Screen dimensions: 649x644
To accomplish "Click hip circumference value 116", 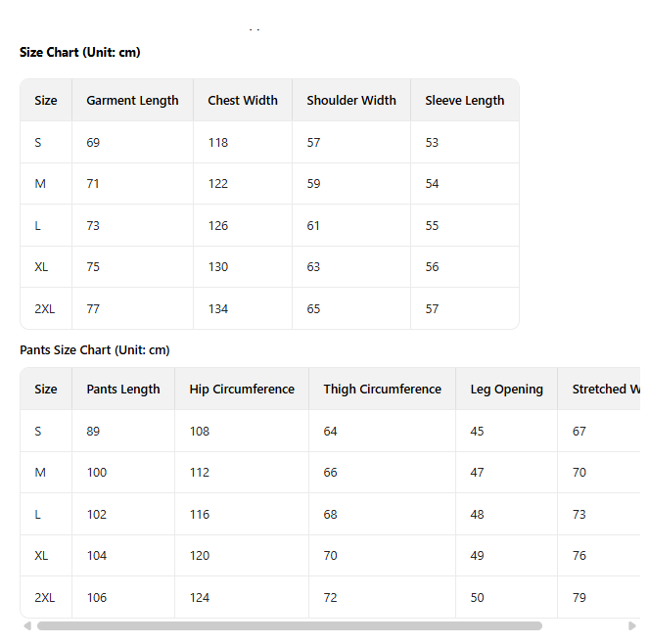I will [x=200, y=514].
